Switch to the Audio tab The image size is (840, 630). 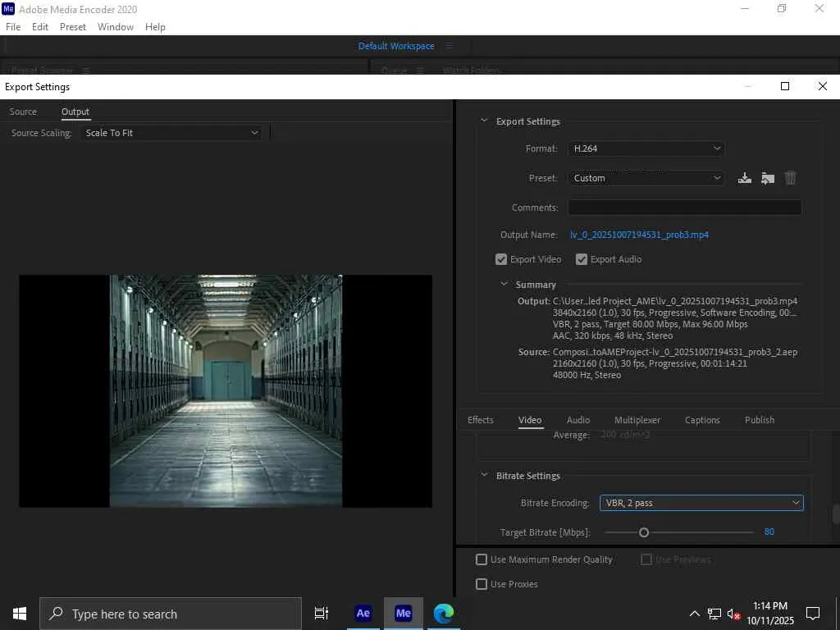point(578,420)
